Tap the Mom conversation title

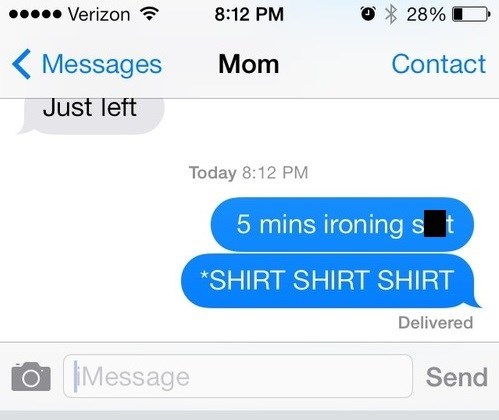tap(249, 64)
